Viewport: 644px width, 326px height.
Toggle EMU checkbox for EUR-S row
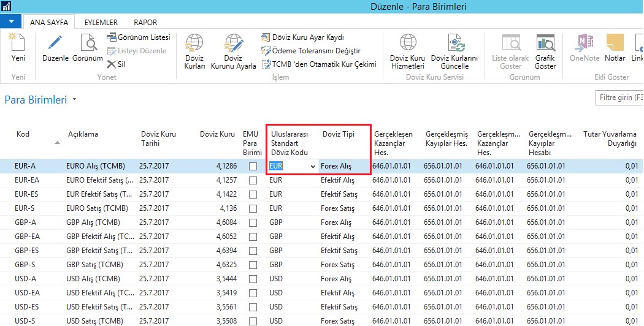[x=253, y=208]
